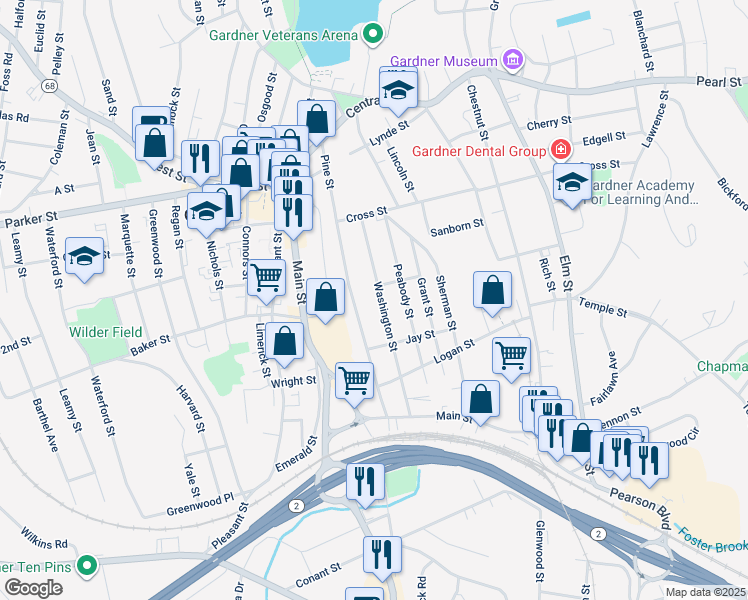Click the restaurant marker on West St
Screen dimensions: 748x600
pyautogui.click(x=200, y=163)
